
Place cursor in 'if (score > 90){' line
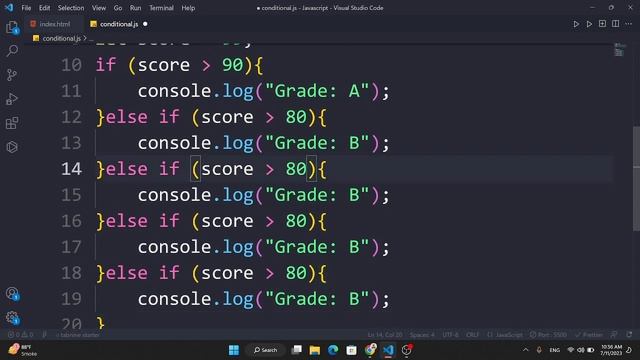pyautogui.click(x=179, y=65)
